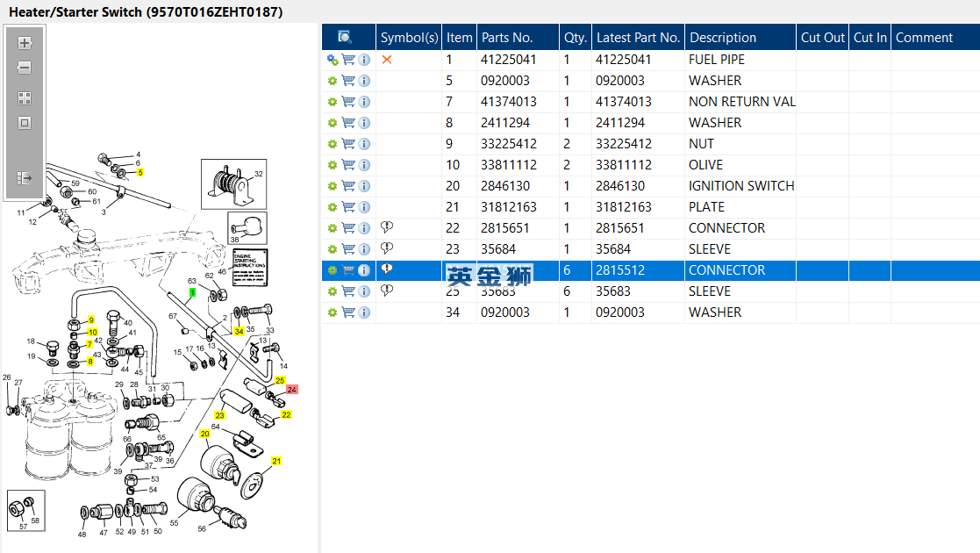980x553 pixels.
Task: Add NUT 33225412 to cart
Action: (349, 144)
